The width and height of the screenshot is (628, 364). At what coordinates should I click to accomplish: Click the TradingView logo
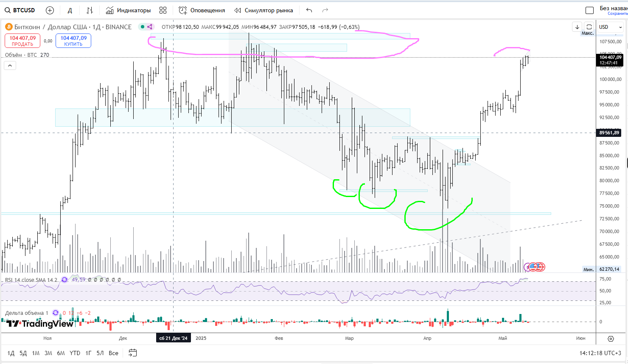40,324
